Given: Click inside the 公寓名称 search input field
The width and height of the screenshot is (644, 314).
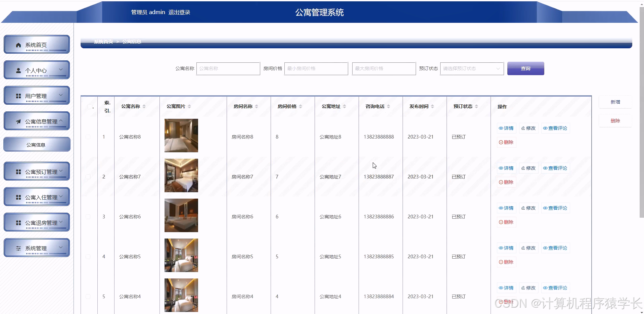Looking at the screenshot, I should [228, 68].
